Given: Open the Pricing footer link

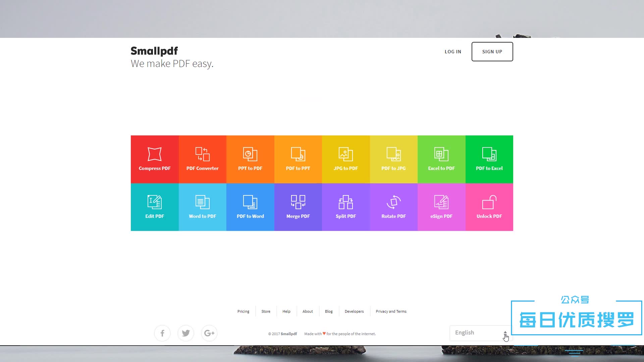Looking at the screenshot, I should (x=243, y=311).
